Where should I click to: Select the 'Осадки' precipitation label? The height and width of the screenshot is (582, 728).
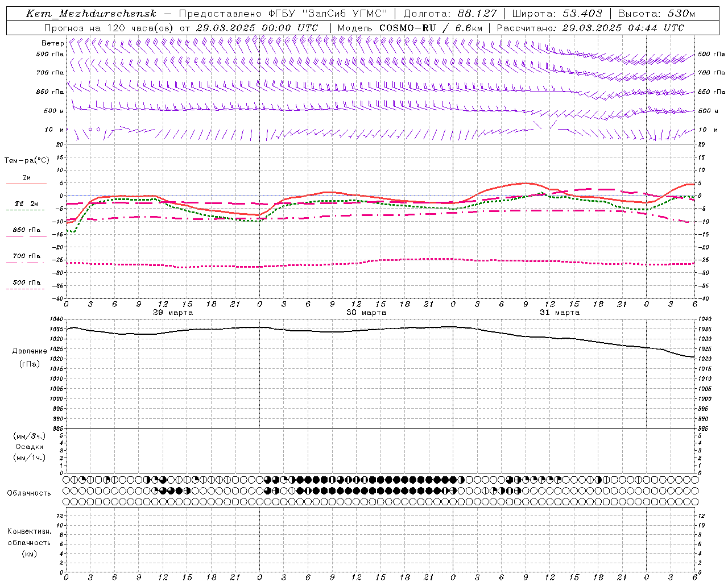(x=30, y=447)
